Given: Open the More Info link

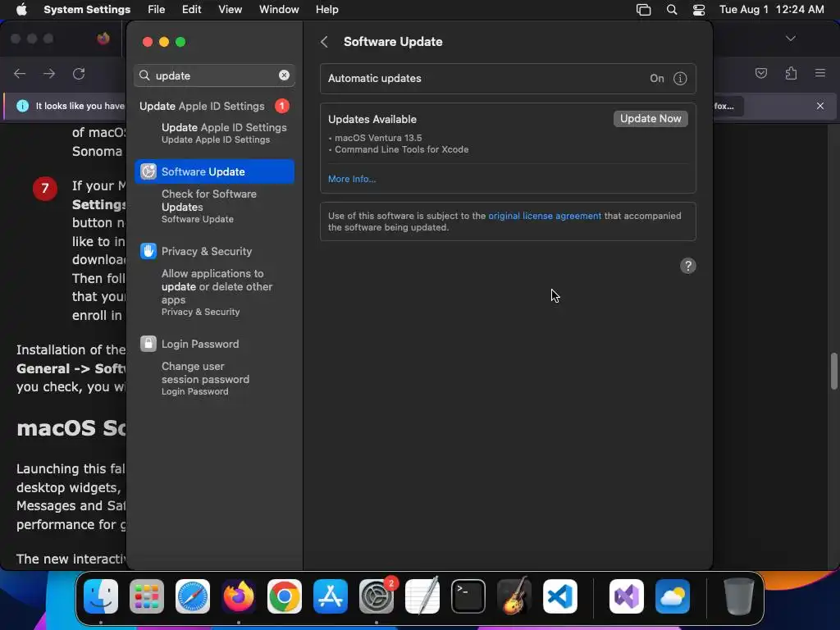Looking at the screenshot, I should 351,179.
